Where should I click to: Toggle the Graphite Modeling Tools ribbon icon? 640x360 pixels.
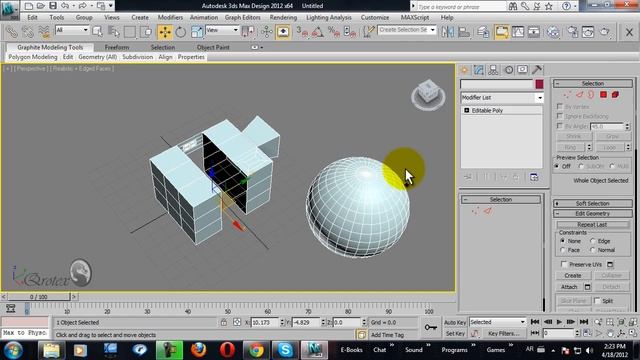coord(502,32)
